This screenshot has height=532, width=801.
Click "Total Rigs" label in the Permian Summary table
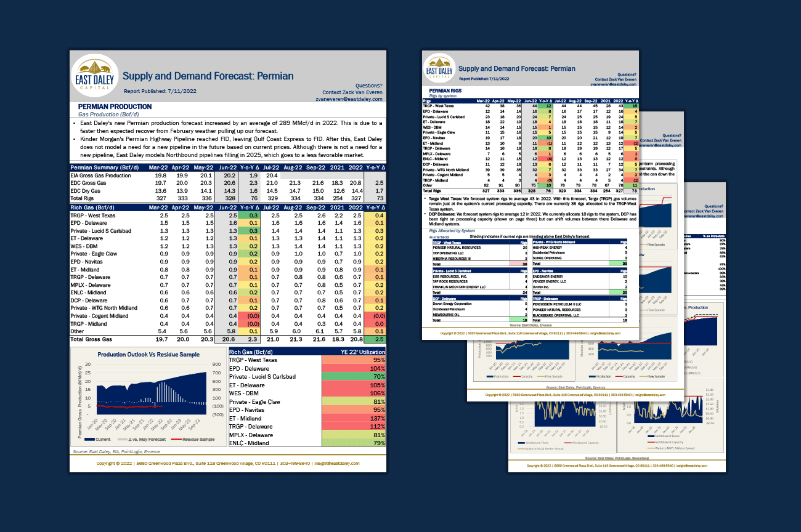pos(83,199)
